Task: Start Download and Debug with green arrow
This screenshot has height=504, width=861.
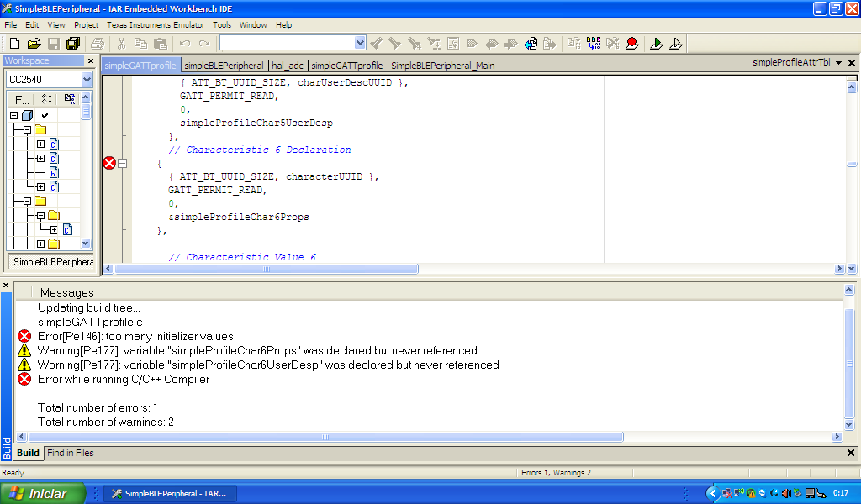Action: 656,44
